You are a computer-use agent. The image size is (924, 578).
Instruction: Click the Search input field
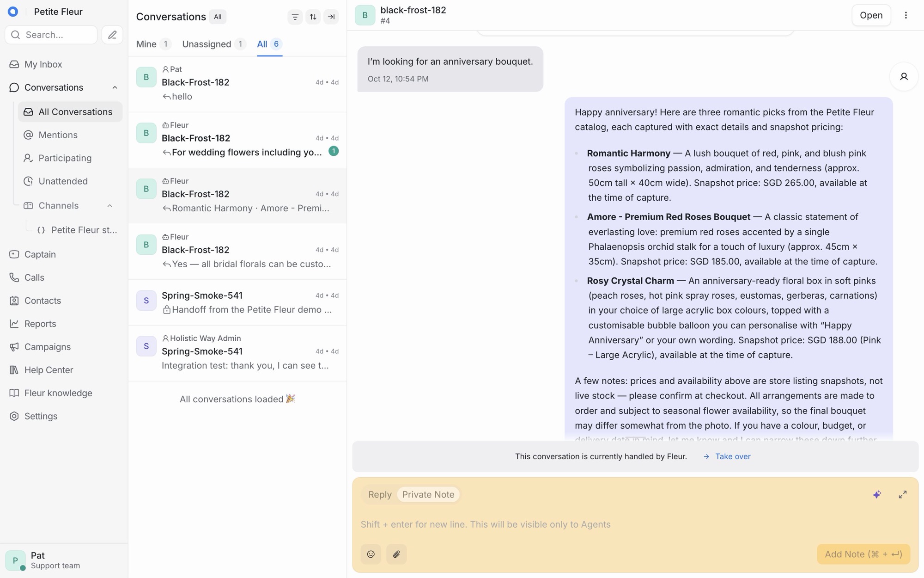(x=51, y=35)
